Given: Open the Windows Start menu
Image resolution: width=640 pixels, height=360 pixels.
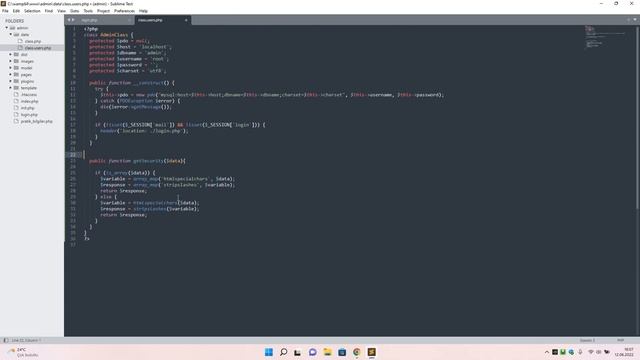Looking at the screenshot, I should click(269, 352).
